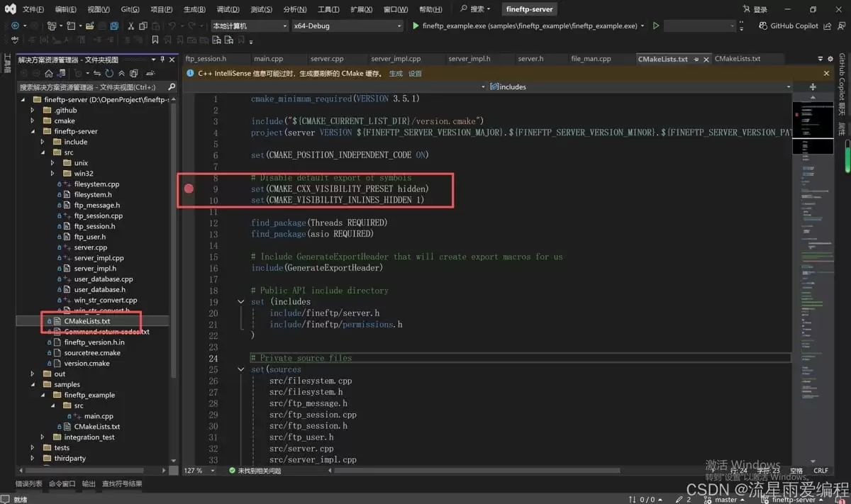Open the 本地计算机 target dropdown
The height and width of the screenshot is (504, 851).
[250, 26]
